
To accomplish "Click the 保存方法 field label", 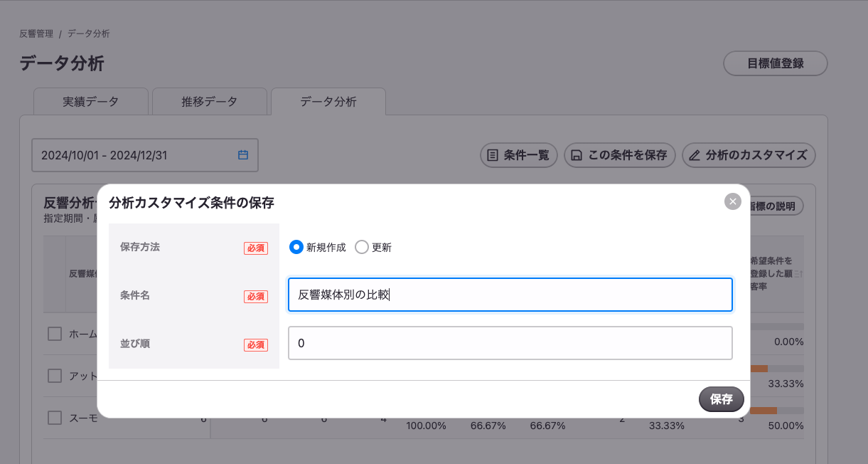I will [x=140, y=247].
